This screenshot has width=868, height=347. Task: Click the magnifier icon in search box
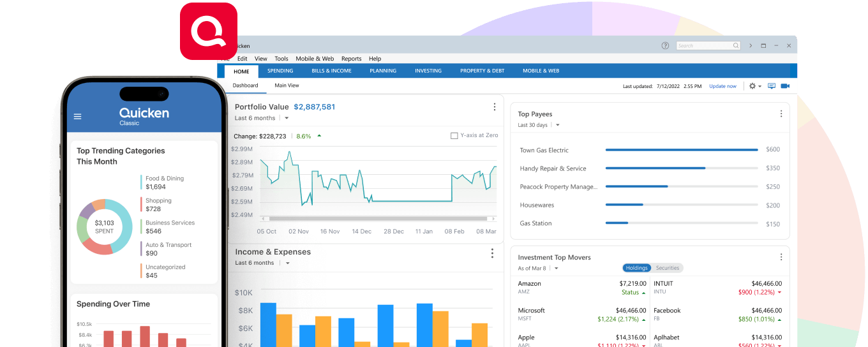tap(736, 46)
